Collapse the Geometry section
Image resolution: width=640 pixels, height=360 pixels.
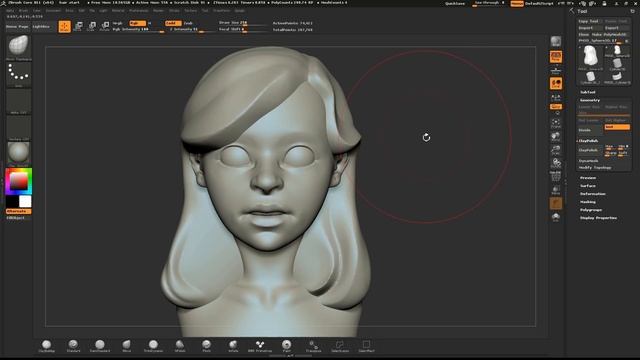coord(590,100)
